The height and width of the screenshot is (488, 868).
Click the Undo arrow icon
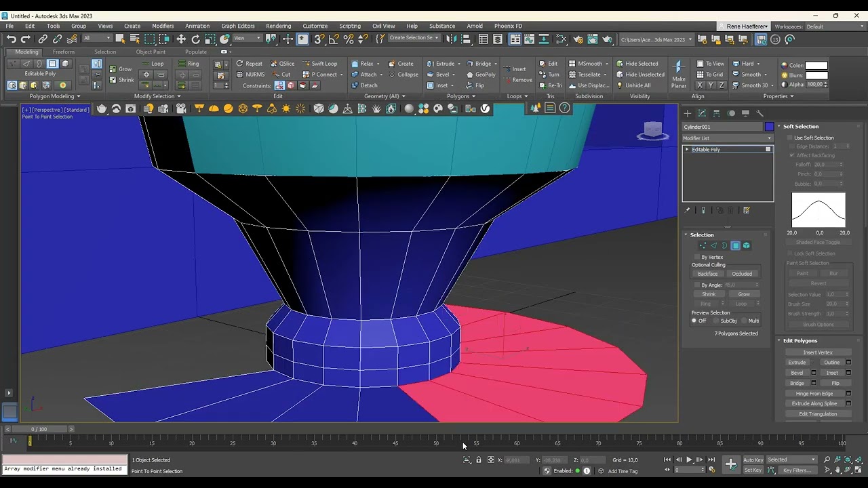tap(11, 39)
